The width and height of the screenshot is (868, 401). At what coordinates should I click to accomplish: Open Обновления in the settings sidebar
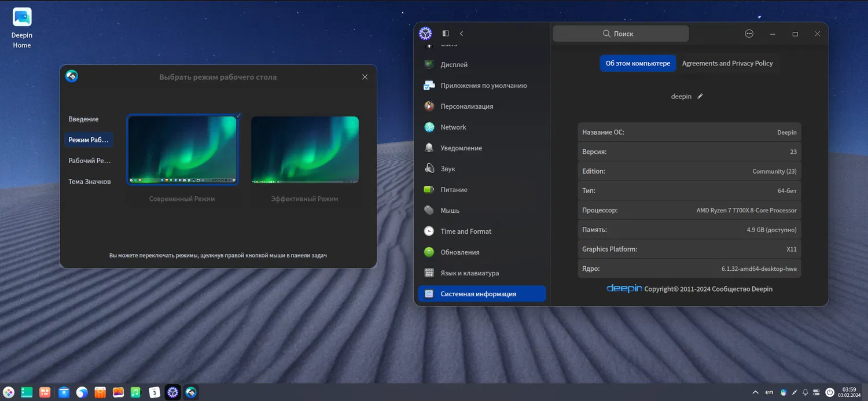(459, 252)
